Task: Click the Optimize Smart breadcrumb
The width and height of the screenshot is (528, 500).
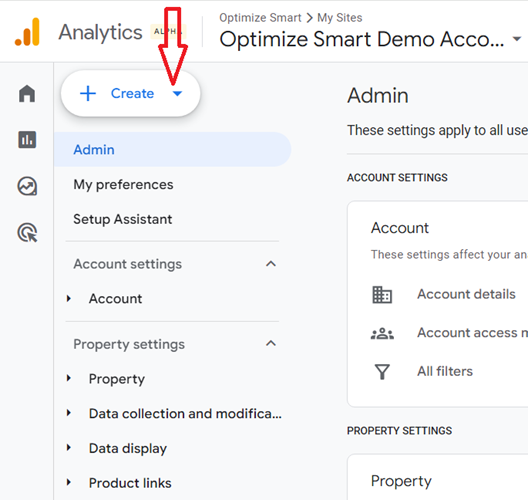Action: (260, 18)
